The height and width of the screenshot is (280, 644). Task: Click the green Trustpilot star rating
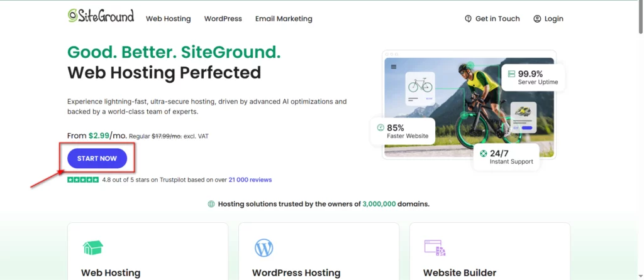coord(83,180)
